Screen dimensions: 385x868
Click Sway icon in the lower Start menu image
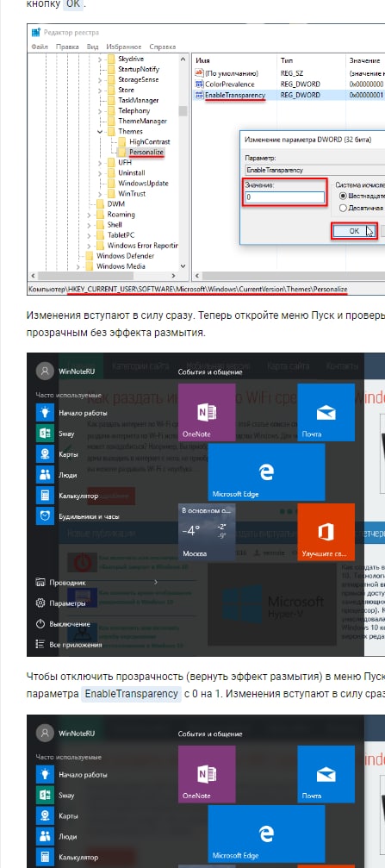(x=44, y=796)
